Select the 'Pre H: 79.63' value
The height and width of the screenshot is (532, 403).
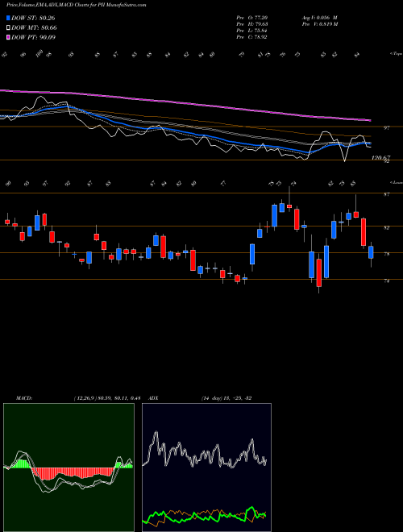coord(251,24)
